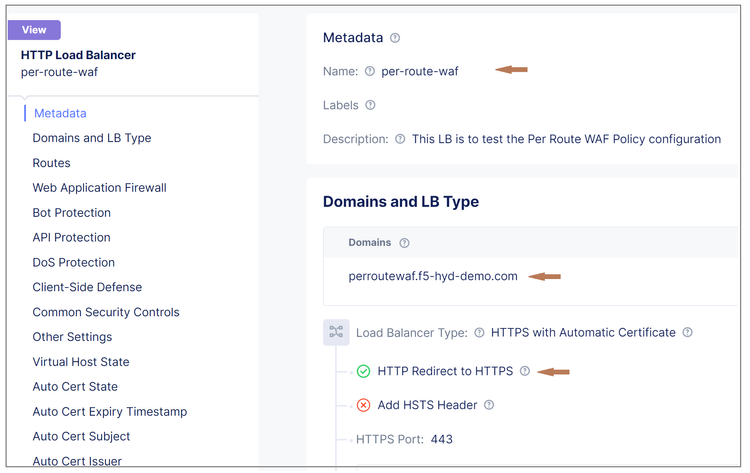
Task: Click red X status for Add HSTS Header
Action: 363,405
